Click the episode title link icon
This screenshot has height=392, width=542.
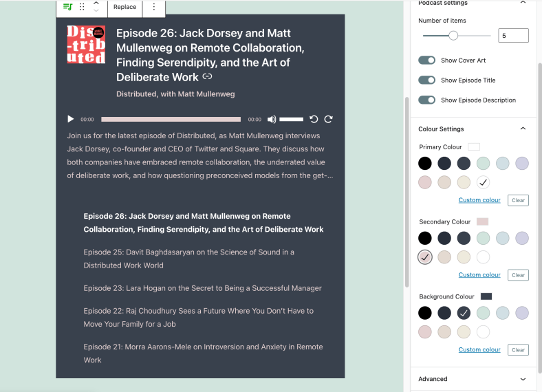tap(207, 77)
